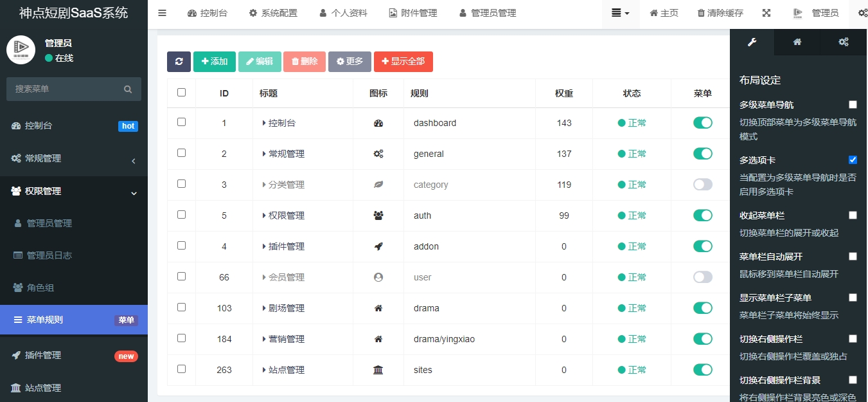The image size is (868, 402).
Task: Toggle menu switch for 常规管理 row
Action: [703, 154]
